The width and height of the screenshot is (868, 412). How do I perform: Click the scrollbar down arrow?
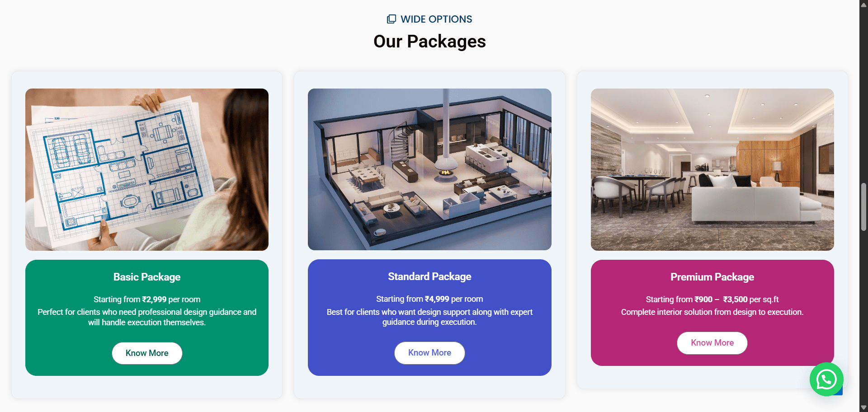coord(863,407)
